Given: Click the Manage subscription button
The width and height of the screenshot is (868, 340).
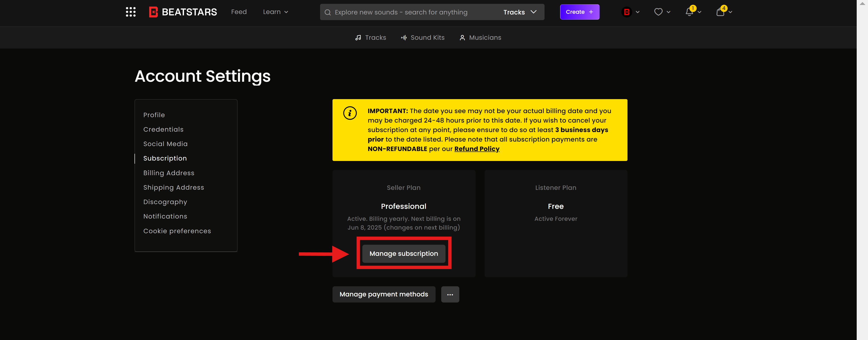Looking at the screenshot, I should [x=403, y=254].
